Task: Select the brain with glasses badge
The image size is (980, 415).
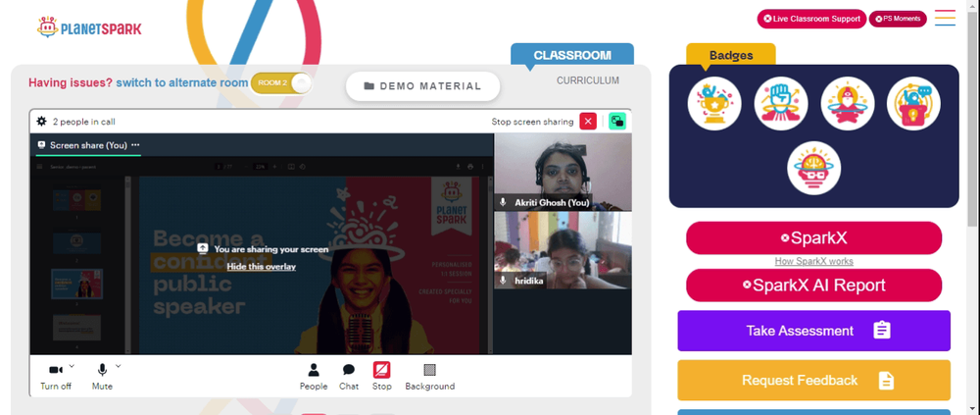Action: click(813, 168)
